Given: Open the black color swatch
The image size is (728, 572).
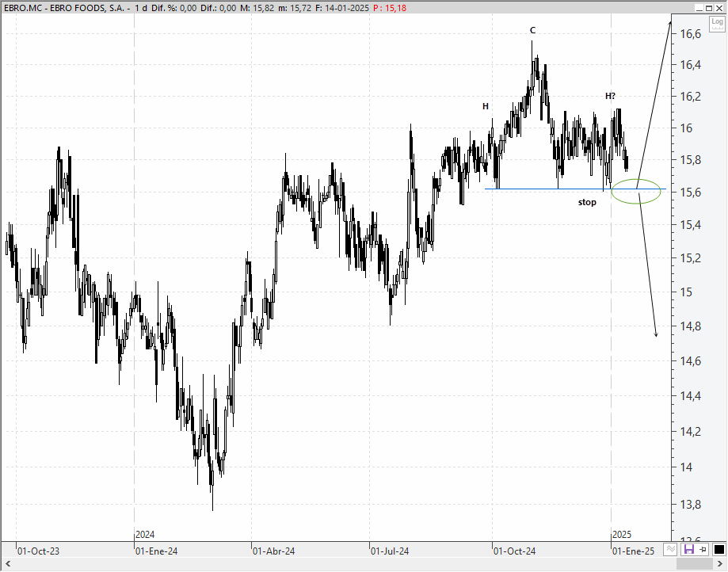Looking at the screenshot, I should tap(718, 549).
